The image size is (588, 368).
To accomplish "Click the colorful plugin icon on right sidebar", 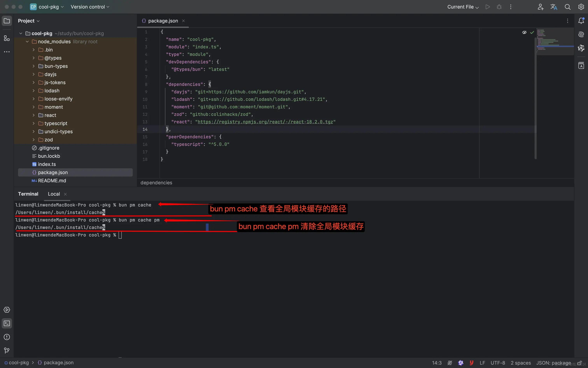I will pos(581,48).
